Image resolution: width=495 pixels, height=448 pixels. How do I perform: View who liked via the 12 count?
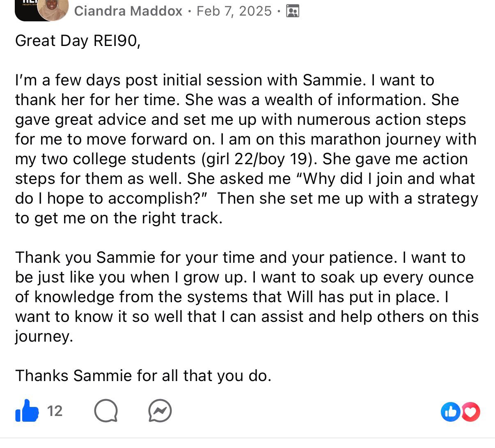pos(55,411)
